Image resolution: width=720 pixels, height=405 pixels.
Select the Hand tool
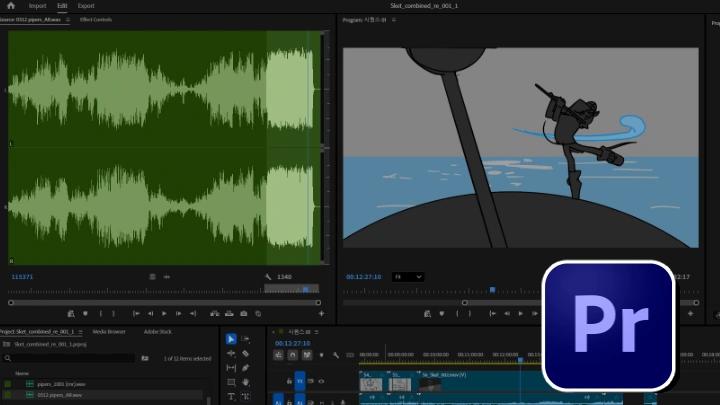coord(245,382)
